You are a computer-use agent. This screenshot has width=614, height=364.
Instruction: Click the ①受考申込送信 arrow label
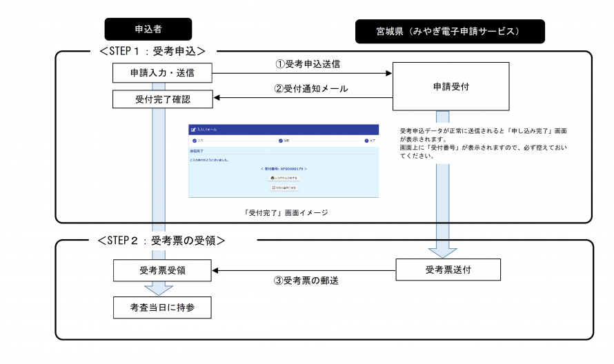tap(308, 63)
